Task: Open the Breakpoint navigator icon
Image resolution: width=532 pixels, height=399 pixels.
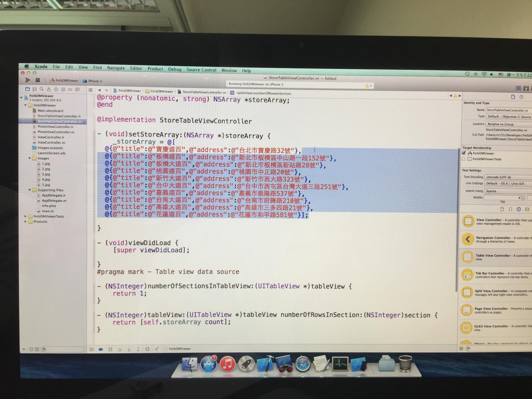Action: [x=70, y=90]
